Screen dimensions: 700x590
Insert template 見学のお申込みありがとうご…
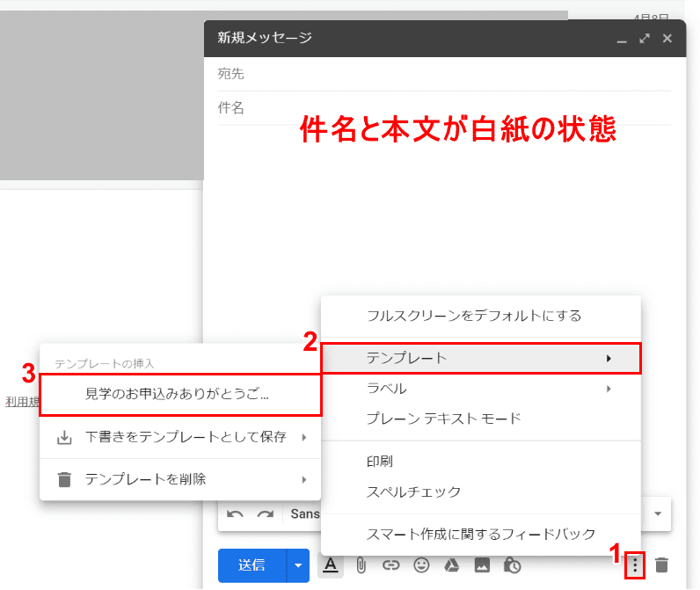[x=180, y=395]
